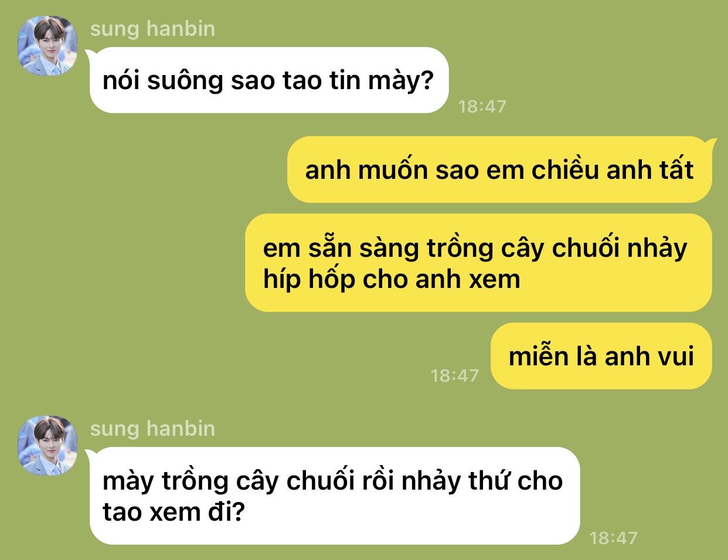Select the yellow message "miễn là anh vui"
This screenshot has height=560, width=728.
601,356
